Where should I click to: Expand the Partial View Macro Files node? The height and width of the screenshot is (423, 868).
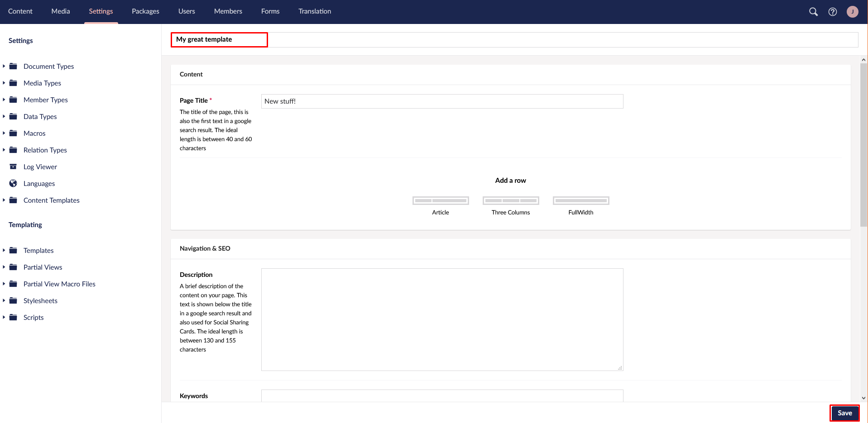point(4,284)
